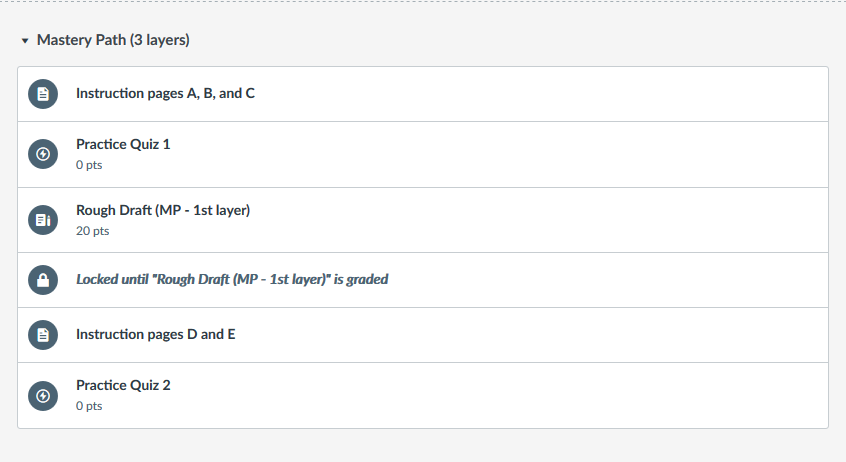Screen dimensions: 846x462
Task: Click page icon beside Instruction pages A, B, and C
Action: tap(42, 94)
